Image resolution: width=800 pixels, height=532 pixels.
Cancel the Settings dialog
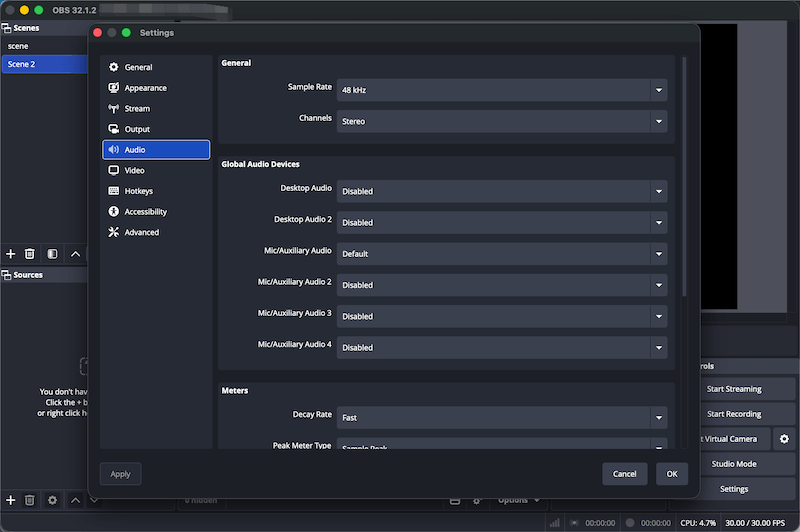[x=624, y=474]
